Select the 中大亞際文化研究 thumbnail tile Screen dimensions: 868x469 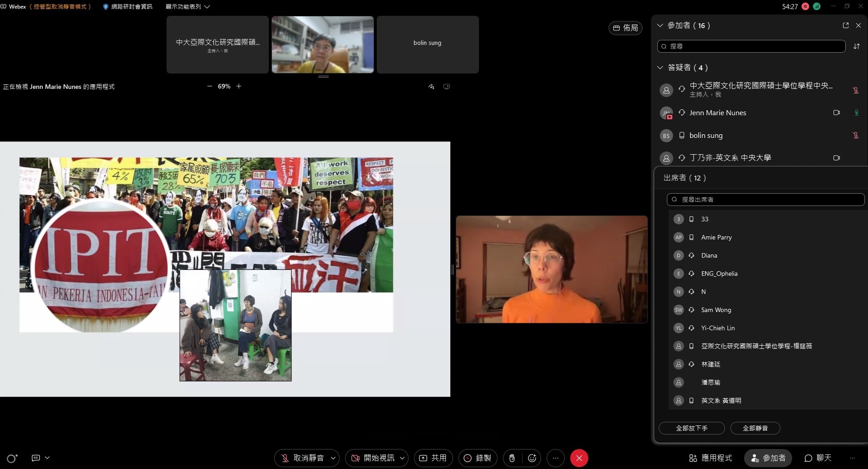tap(217, 44)
